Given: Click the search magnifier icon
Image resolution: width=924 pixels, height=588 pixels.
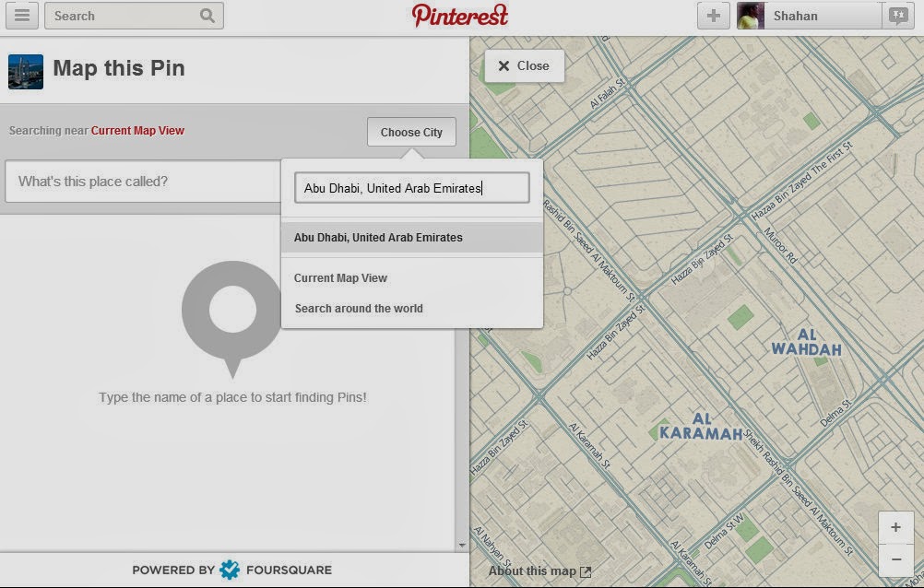Looking at the screenshot, I should tap(207, 16).
